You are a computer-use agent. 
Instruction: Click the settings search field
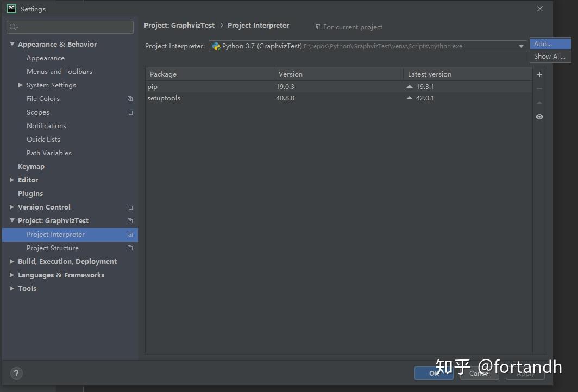click(70, 27)
